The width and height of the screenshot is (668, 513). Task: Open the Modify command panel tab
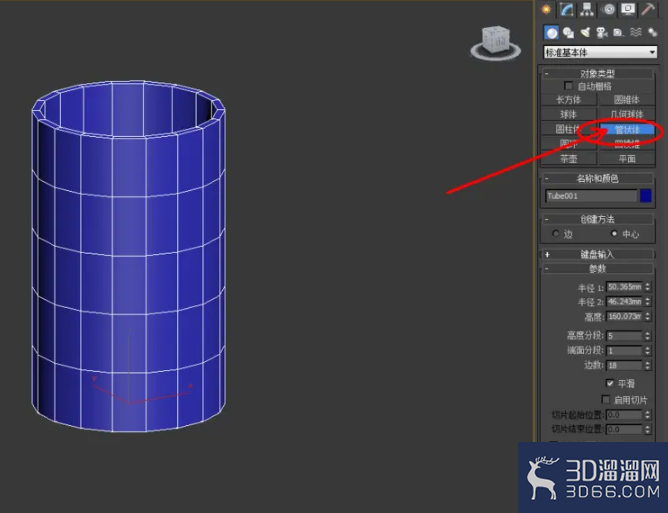[567, 9]
